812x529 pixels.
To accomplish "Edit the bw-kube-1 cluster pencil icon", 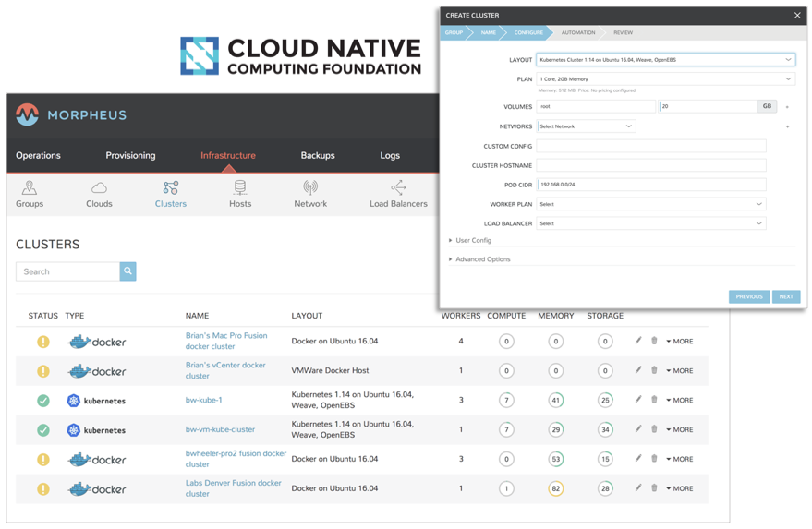I will pos(638,399).
